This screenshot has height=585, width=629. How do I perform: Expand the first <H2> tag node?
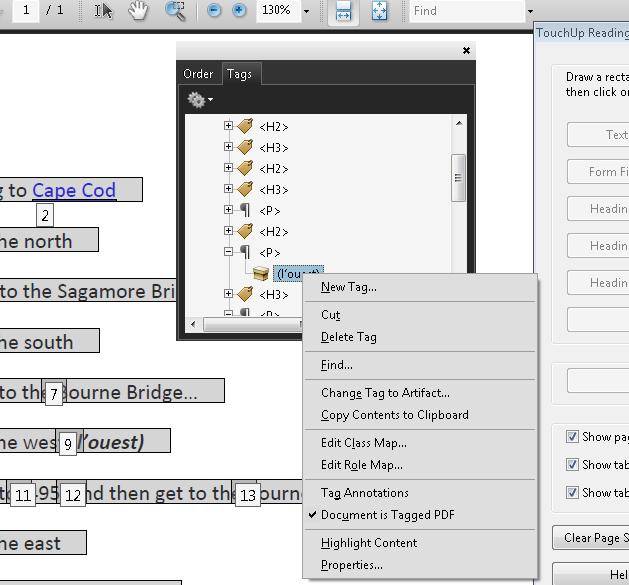tap(228, 127)
